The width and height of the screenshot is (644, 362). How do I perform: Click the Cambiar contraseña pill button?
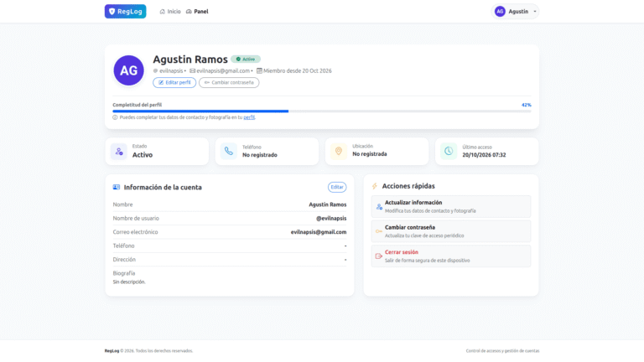[x=229, y=82]
